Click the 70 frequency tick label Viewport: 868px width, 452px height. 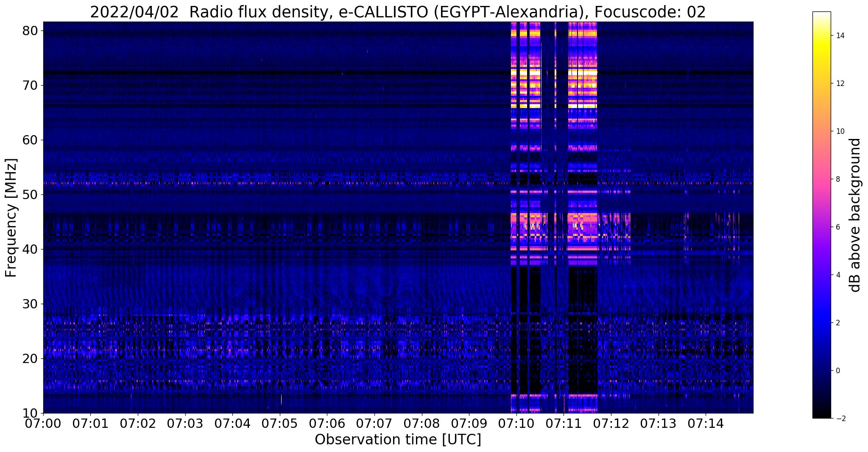pyautogui.click(x=31, y=86)
